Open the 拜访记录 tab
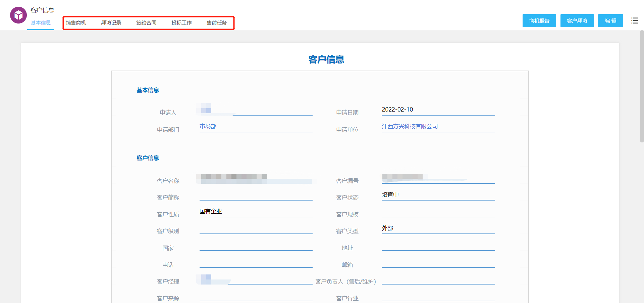Viewport: 644px width, 303px height. pyautogui.click(x=111, y=23)
